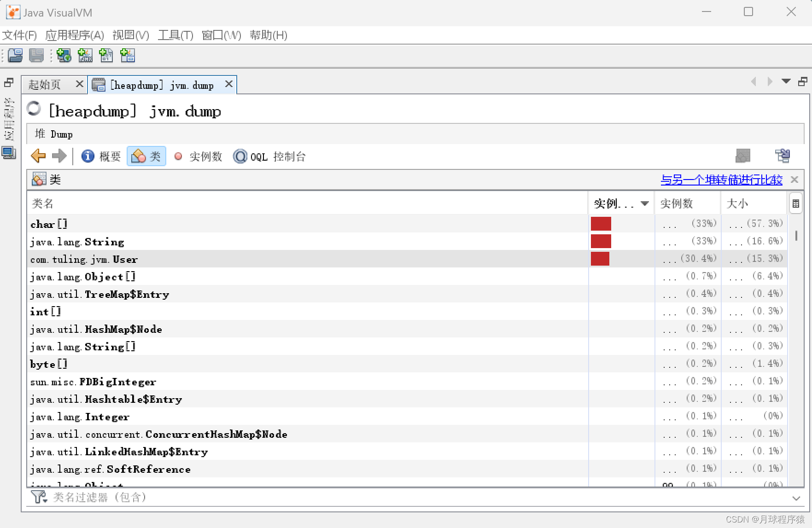The image size is (812, 528).
Task: Close the 类 panel with X
Action: point(794,180)
